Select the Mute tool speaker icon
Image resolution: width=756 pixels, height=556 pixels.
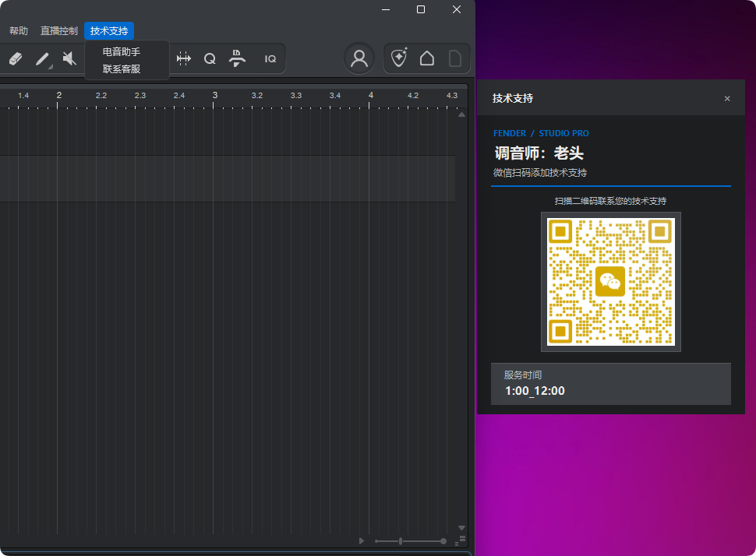pos(69,58)
